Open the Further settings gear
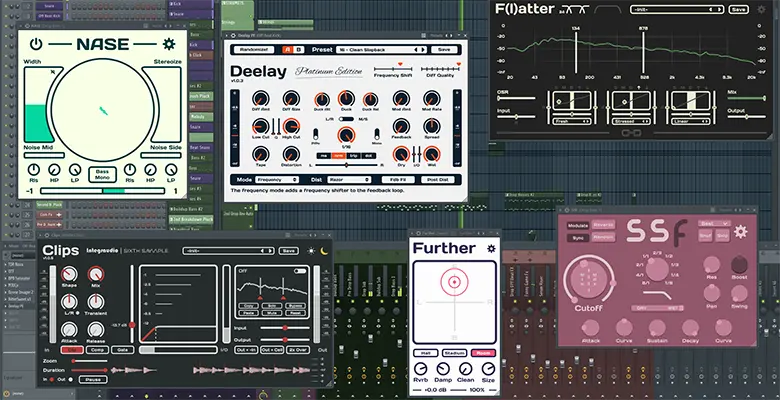The image size is (780, 400). 491,249
